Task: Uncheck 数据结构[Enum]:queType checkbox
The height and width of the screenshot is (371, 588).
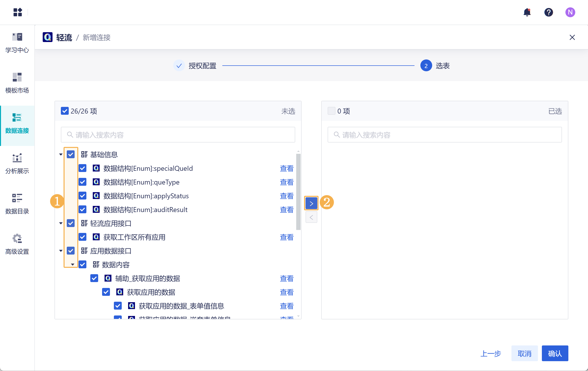Action: coord(83,182)
